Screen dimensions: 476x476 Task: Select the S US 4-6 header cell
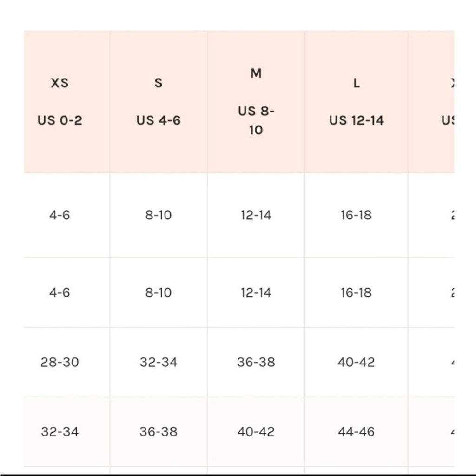(x=159, y=102)
